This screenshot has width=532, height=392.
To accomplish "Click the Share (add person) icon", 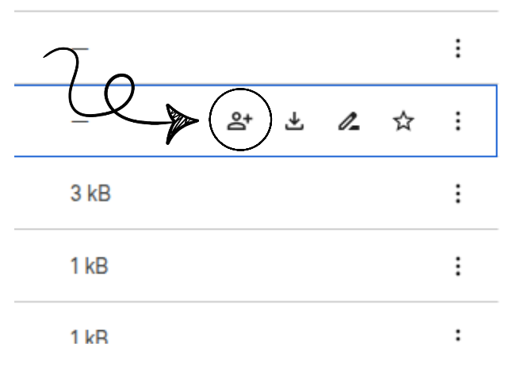I will point(239,121).
